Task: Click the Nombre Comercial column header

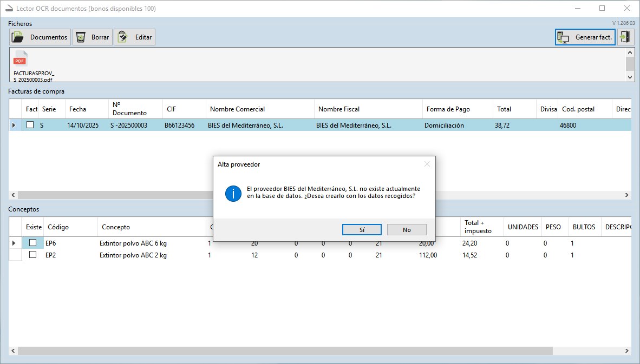Action: click(x=260, y=109)
